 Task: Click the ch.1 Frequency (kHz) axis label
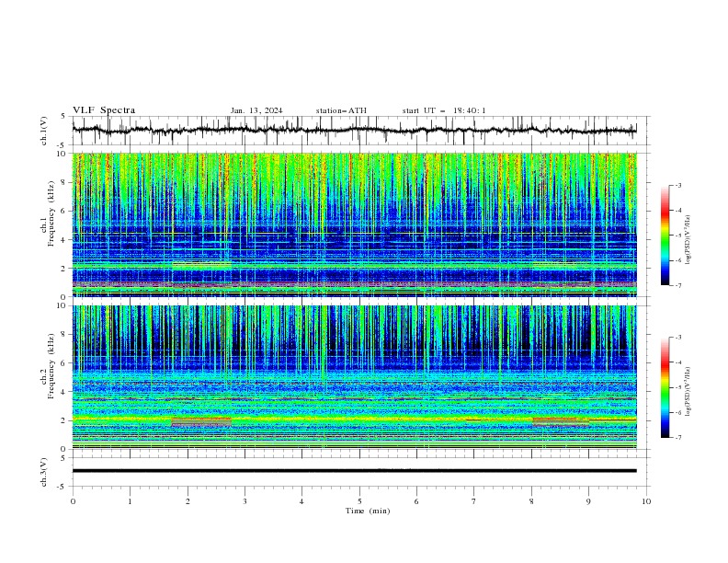point(48,214)
